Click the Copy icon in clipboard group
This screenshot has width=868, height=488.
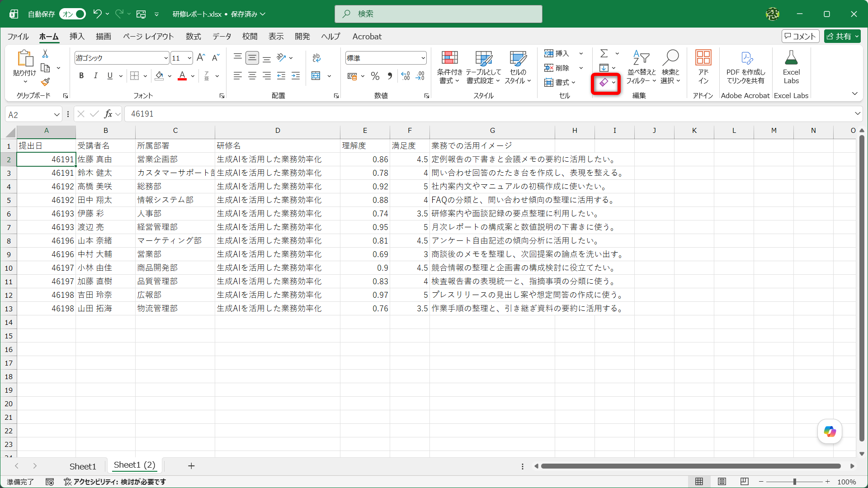45,68
